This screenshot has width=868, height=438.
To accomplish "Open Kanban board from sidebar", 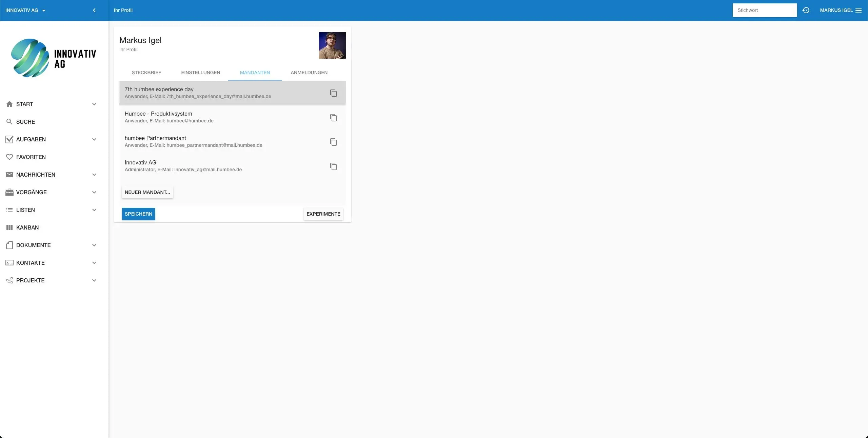I will pyautogui.click(x=27, y=227).
